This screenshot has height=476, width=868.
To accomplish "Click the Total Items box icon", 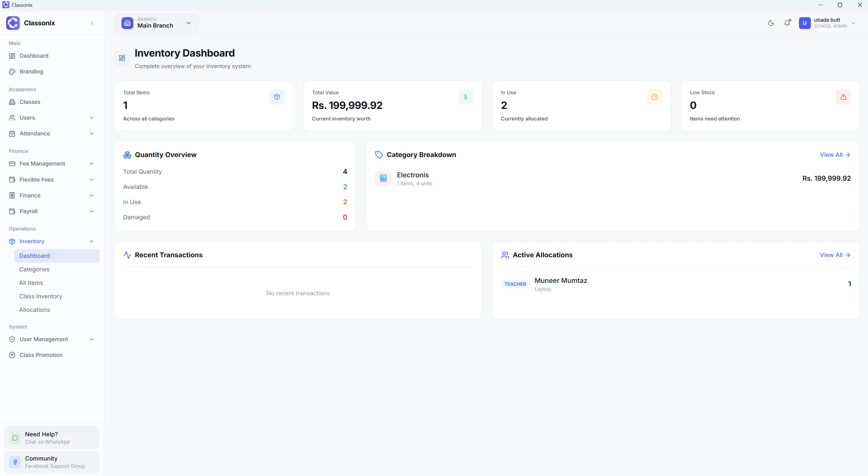I will pyautogui.click(x=277, y=97).
